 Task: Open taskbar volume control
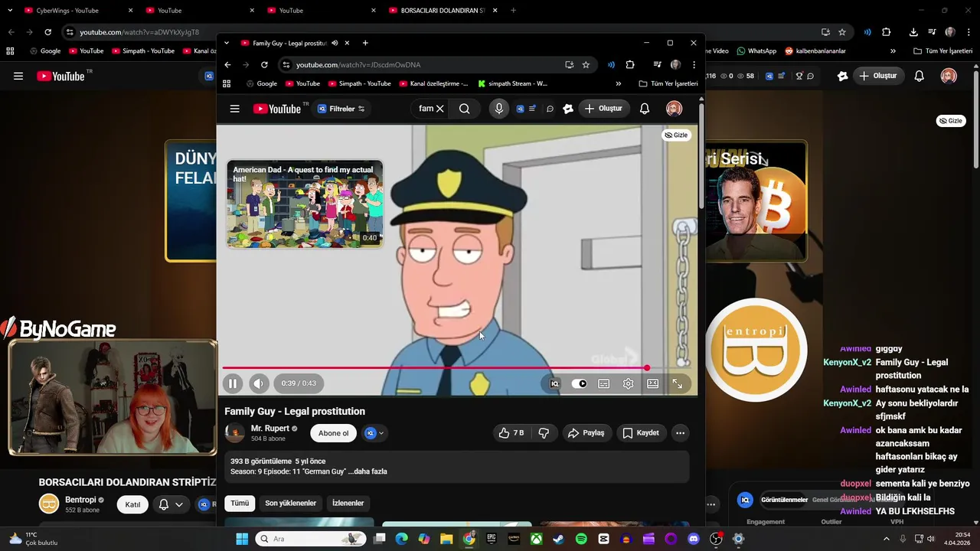point(931,539)
